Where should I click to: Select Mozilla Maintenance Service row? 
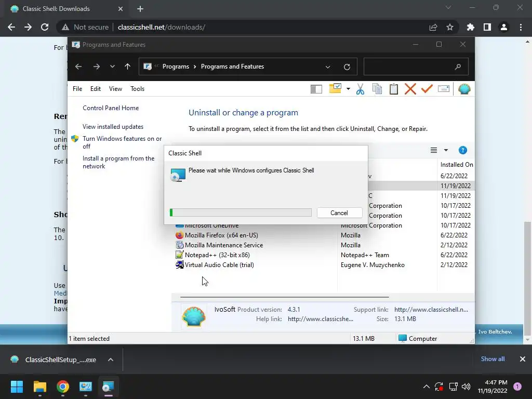click(322, 245)
